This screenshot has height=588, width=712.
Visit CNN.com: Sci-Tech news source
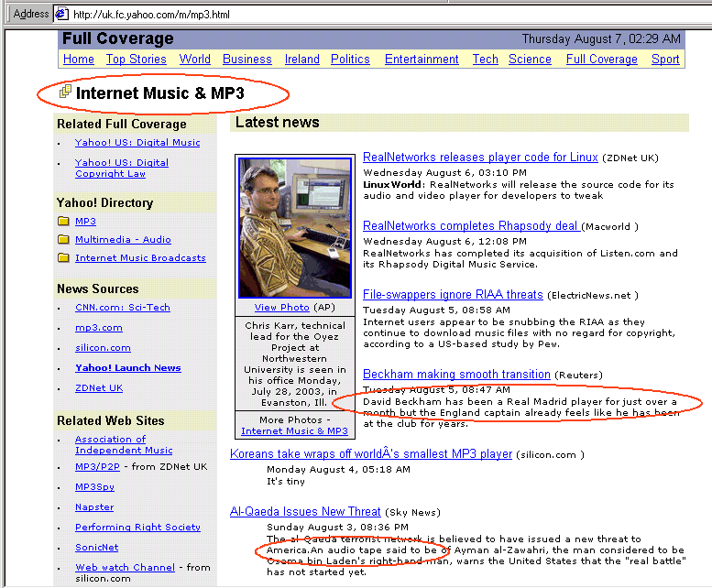click(x=123, y=307)
